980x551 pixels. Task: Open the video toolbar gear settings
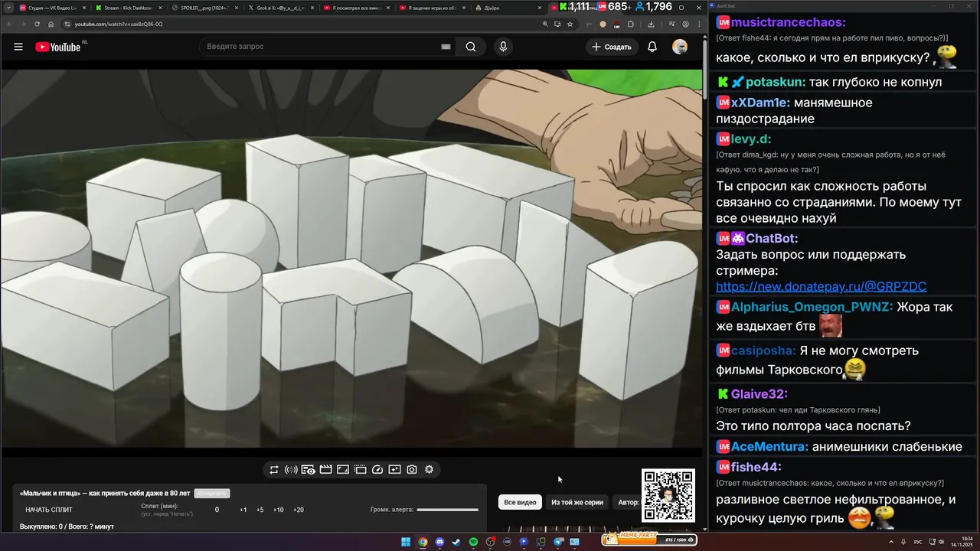coord(430,470)
